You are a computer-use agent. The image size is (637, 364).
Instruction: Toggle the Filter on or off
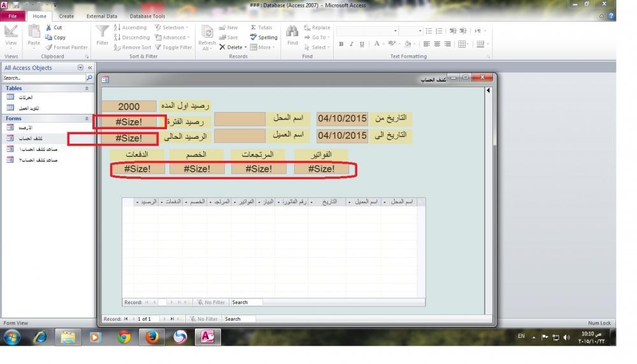[173, 47]
